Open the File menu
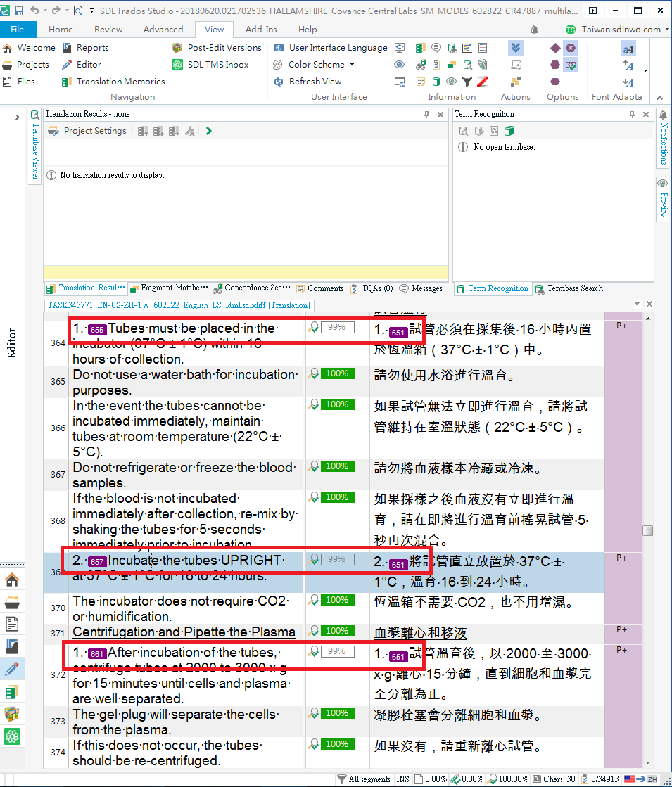This screenshot has width=672, height=787. [x=18, y=30]
